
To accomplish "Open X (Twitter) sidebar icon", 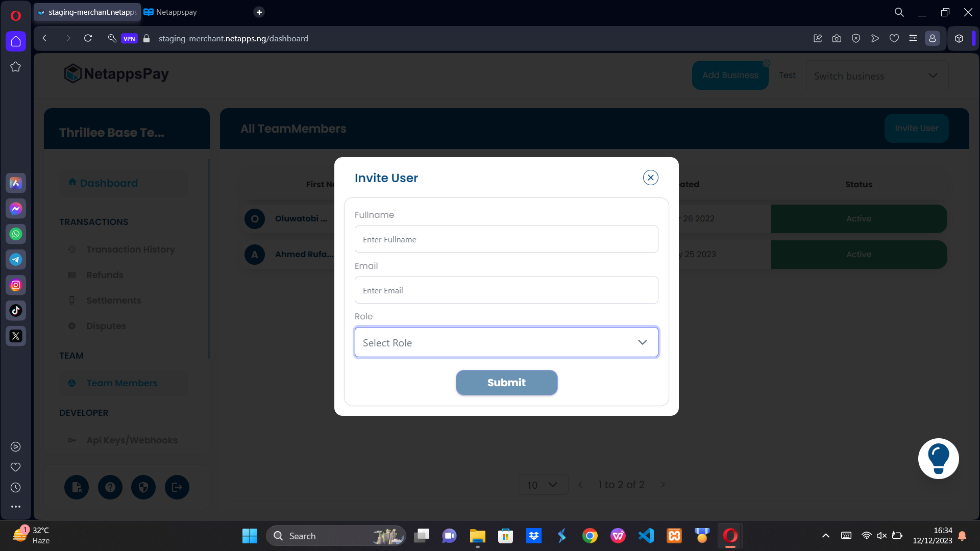I will tap(16, 336).
